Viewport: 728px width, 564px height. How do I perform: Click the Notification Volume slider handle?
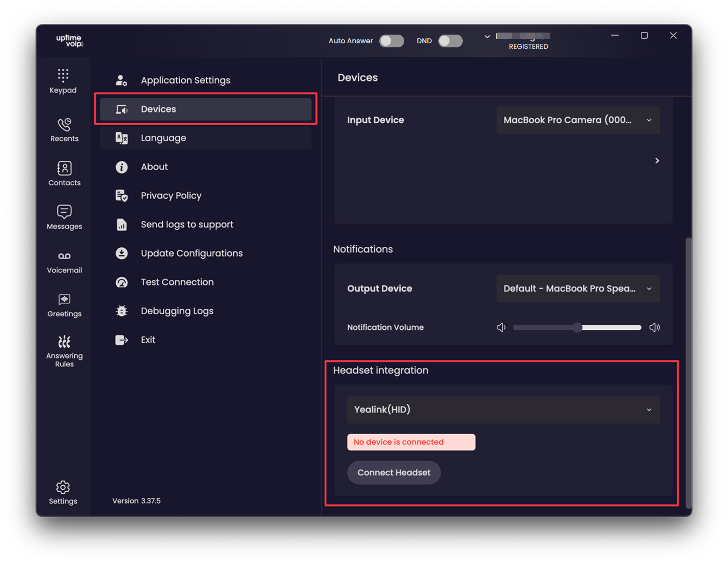pyautogui.click(x=577, y=327)
